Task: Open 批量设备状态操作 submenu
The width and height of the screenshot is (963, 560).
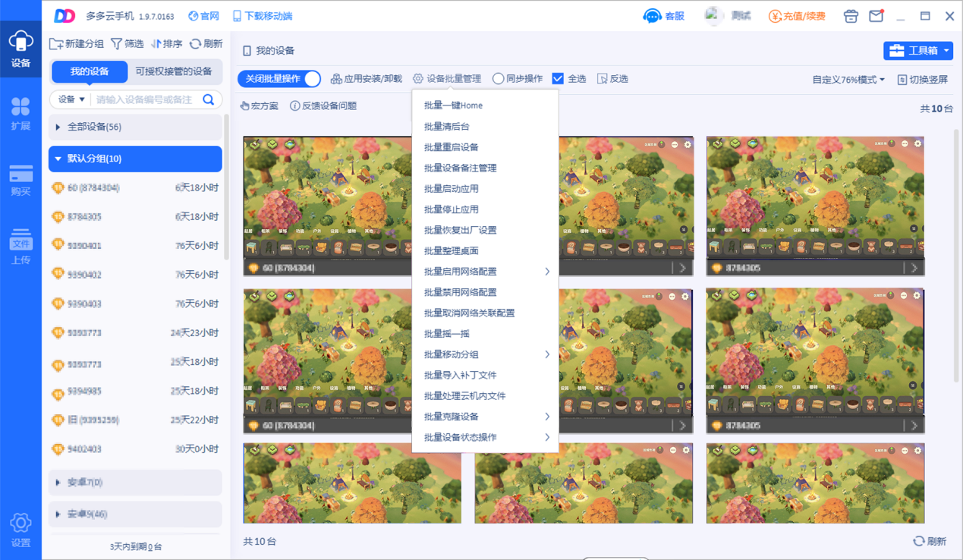Action: [x=485, y=437]
